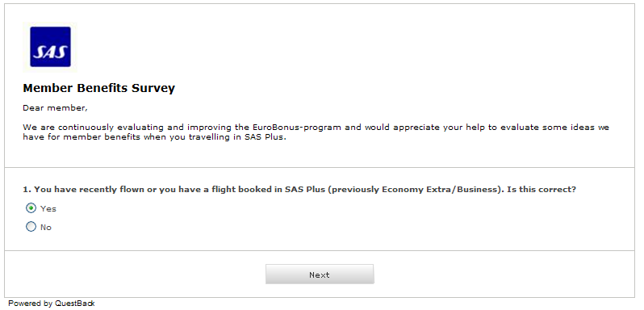644x310 pixels.
Task: Click the Powered by QuestBack text
Action: 52,304
